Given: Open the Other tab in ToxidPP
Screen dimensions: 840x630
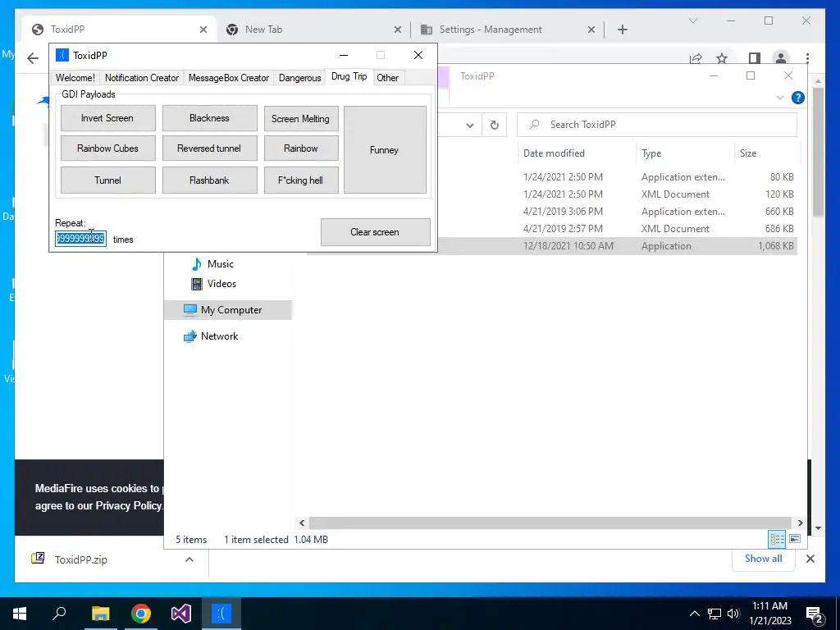Looking at the screenshot, I should pos(387,78).
